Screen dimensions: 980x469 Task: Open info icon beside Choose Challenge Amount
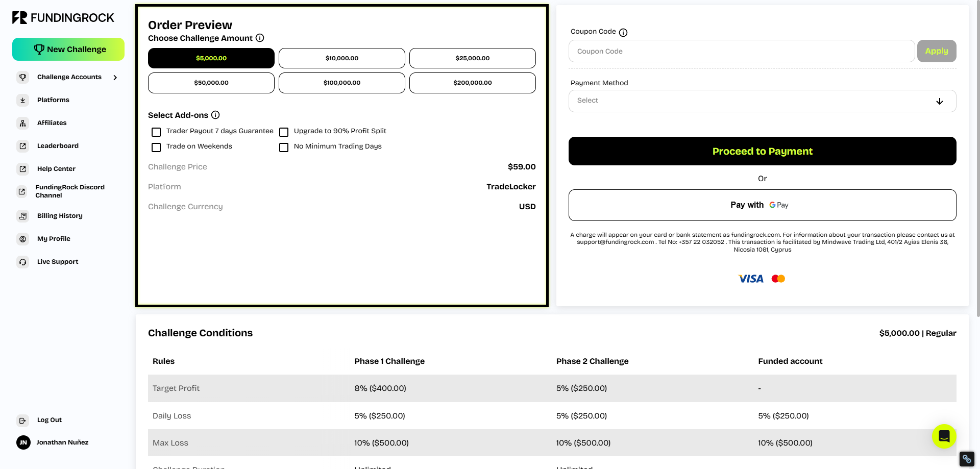click(x=260, y=38)
